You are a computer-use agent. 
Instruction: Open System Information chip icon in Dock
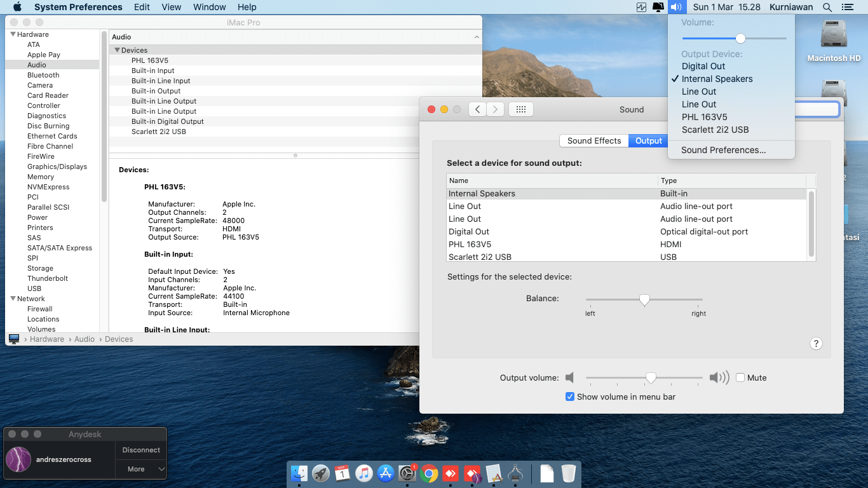(515, 473)
